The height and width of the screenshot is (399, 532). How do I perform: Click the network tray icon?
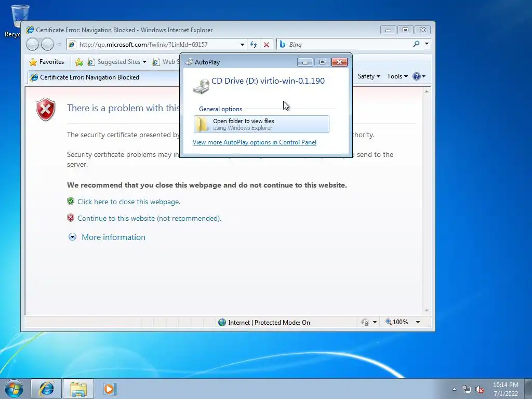point(467,390)
